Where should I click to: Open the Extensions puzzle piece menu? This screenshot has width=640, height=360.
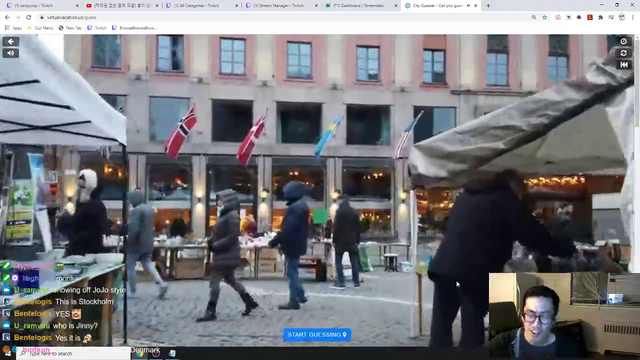(x=600, y=18)
